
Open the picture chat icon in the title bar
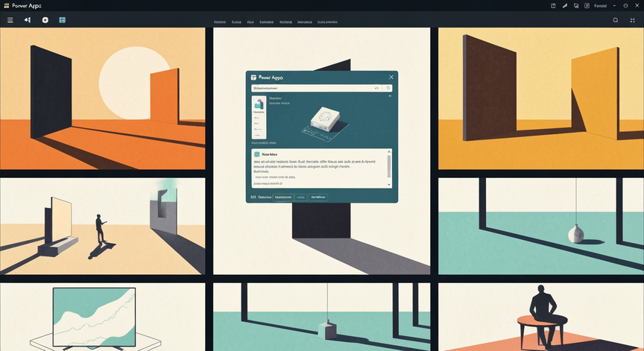click(576, 6)
